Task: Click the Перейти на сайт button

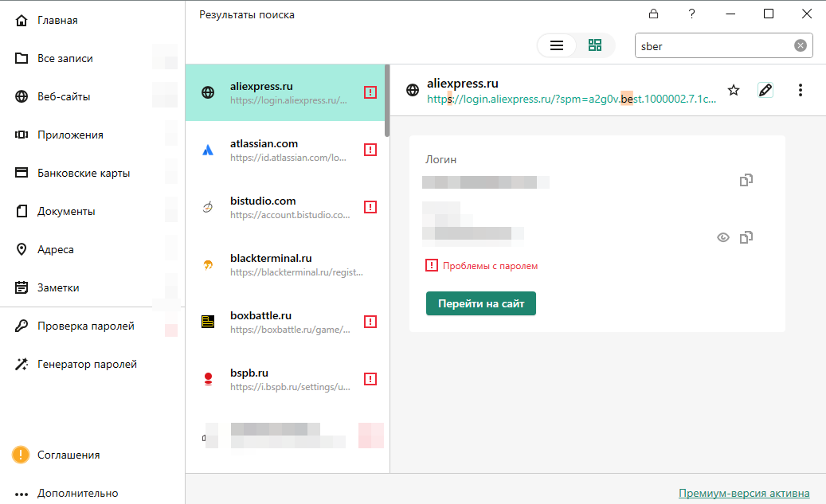Action: point(481,303)
